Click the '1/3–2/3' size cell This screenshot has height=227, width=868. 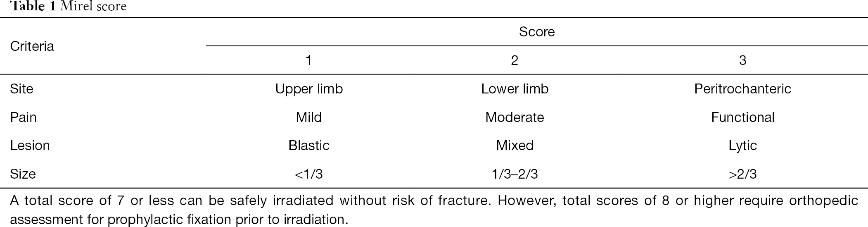[x=515, y=174]
